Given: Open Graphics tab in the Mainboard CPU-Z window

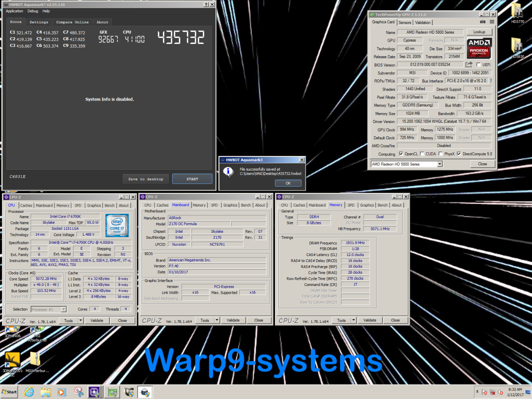Looking at the screenshot, I should pyautogui.click(x=230, y=205).
